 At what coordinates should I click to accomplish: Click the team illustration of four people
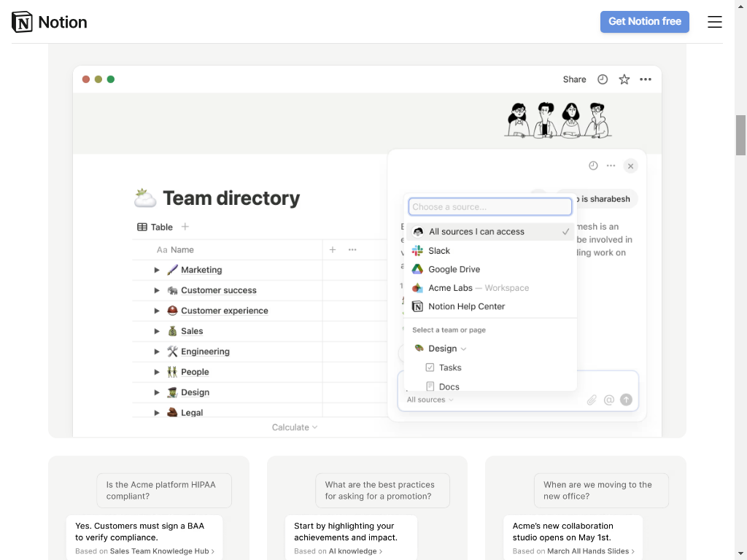[558, 120]
